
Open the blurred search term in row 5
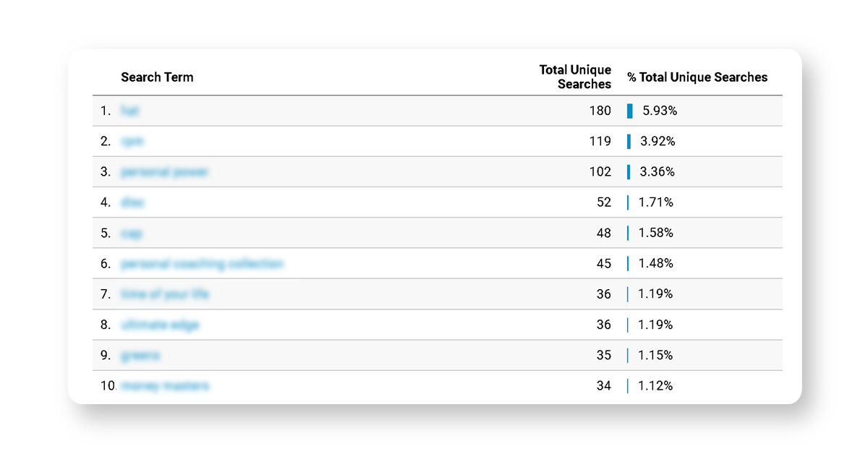(x=132, y=234)
